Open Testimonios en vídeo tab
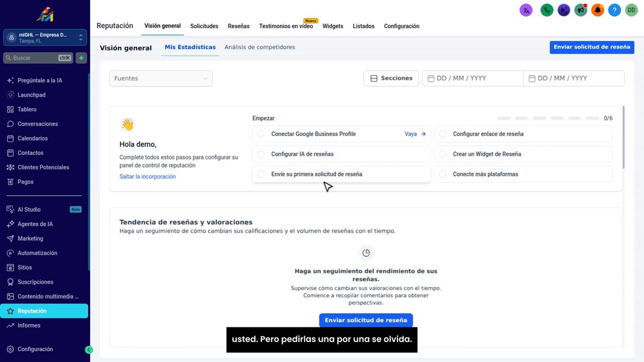Screen dimensions: 644x362 [x=286, y=26]
